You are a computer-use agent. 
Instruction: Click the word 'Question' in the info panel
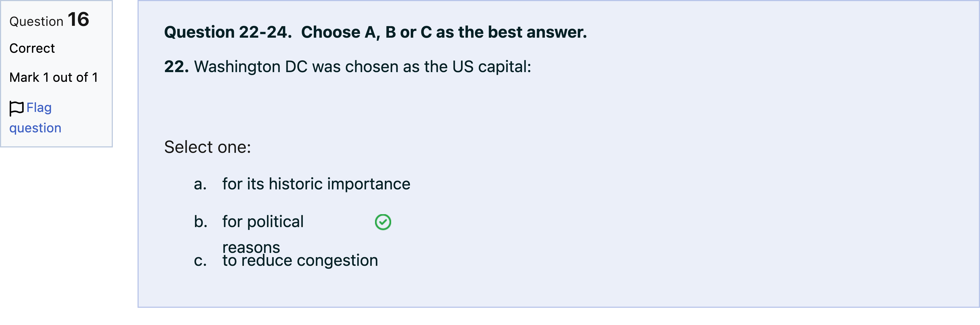(36, 22)
